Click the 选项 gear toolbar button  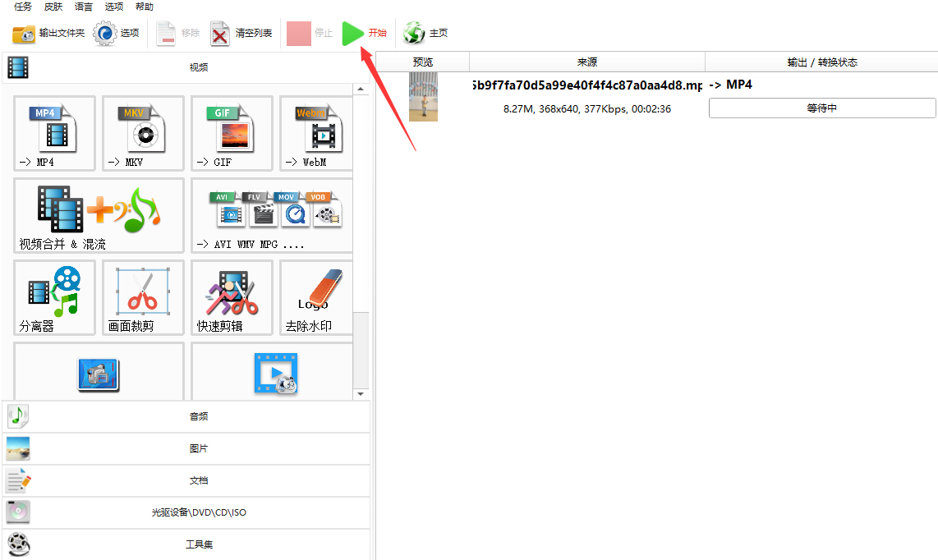[x=116, y=34]
